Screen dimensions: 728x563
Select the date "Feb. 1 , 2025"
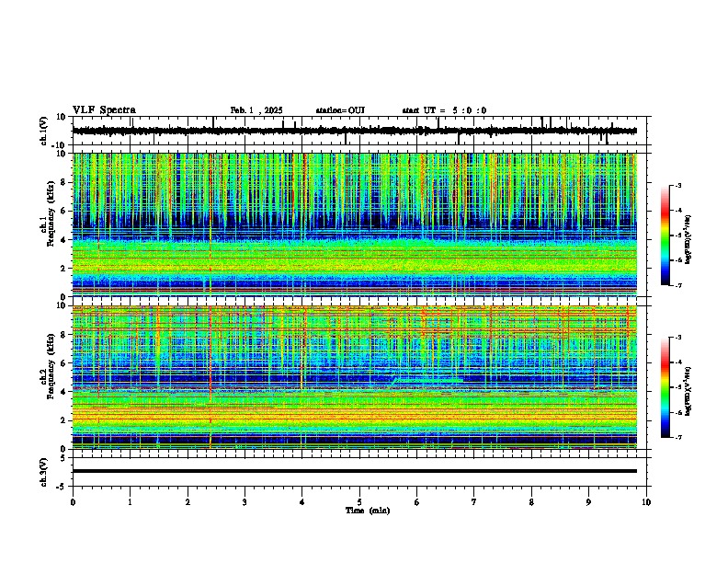point(256,110)
